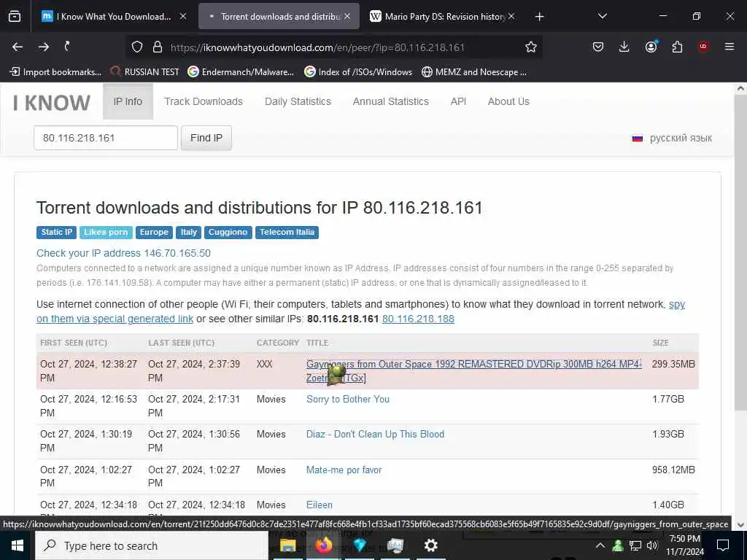Viewport: 747px width, 560px height.
Task: Open the tracking protection shield icon
Action: [137, 47]
